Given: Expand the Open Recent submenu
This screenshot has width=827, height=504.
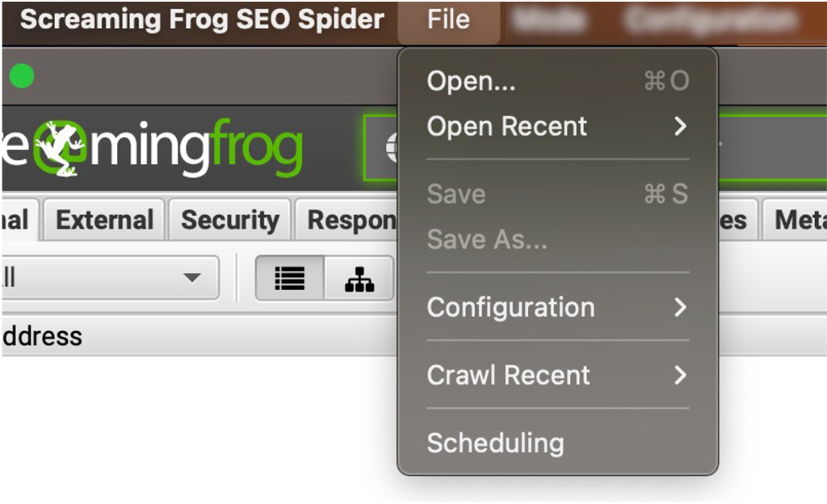Looking at the screenshot, I should (x=557, y=127).
